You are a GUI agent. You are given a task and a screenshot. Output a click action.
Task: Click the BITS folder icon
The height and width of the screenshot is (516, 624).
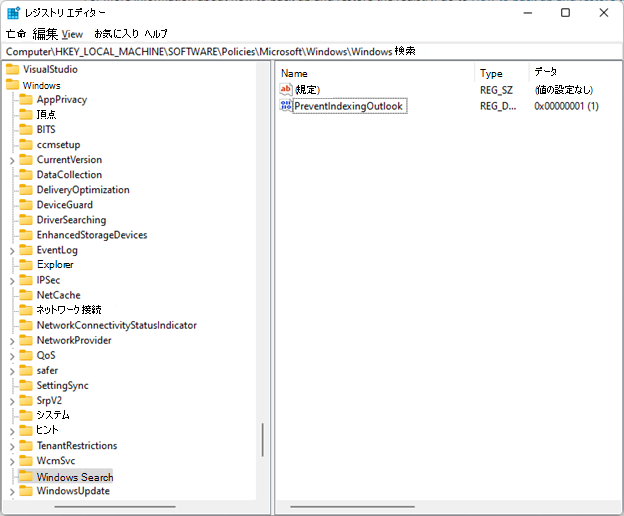26,130
